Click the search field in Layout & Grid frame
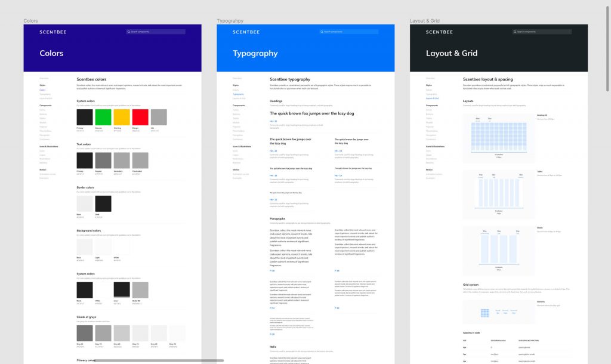Screen dimensions: 611x364 [x=542, y=32]
